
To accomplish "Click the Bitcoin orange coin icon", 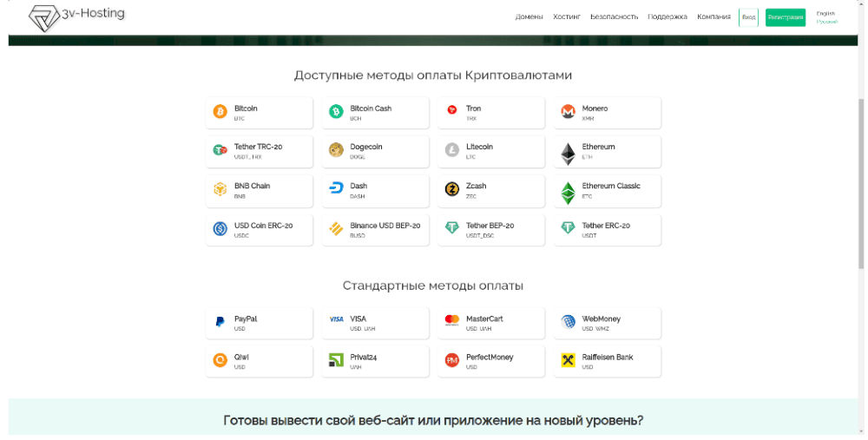I will (x=220, y=112).
